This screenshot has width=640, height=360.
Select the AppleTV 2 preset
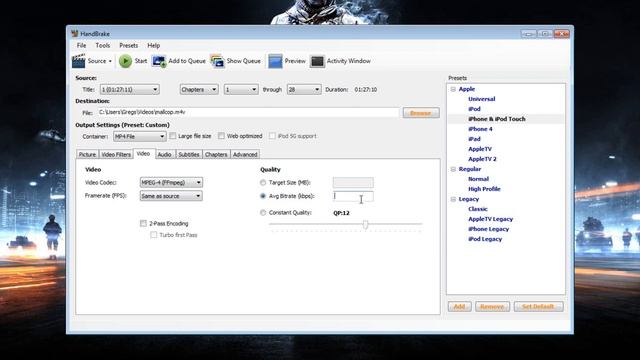click(x=482, y=159)
